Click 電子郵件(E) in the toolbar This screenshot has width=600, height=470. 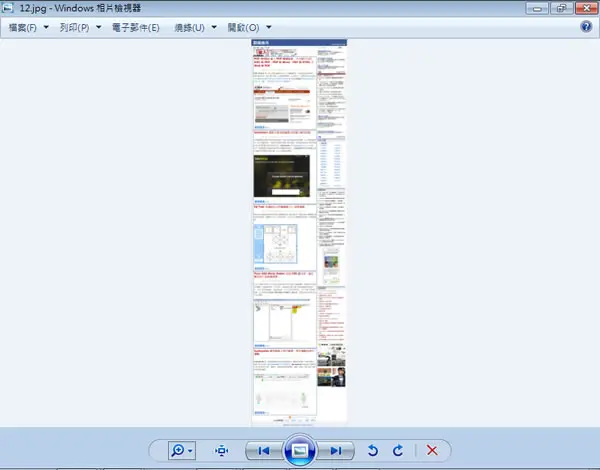pyautogui.click(x=135, y=28)
